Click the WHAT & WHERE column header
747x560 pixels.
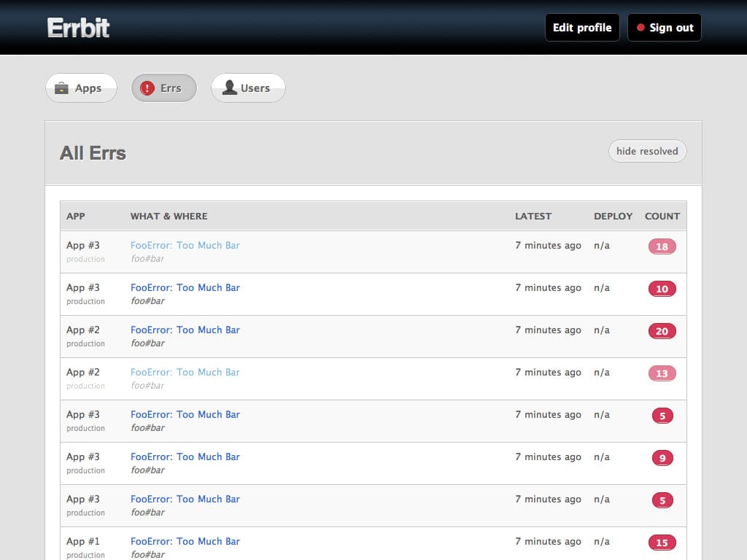[x=169, y=216]
